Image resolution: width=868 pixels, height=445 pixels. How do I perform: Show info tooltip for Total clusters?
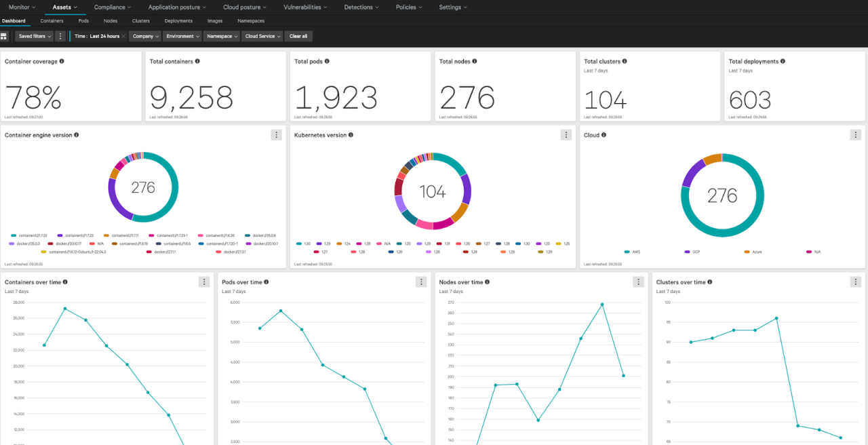[625, 61]
